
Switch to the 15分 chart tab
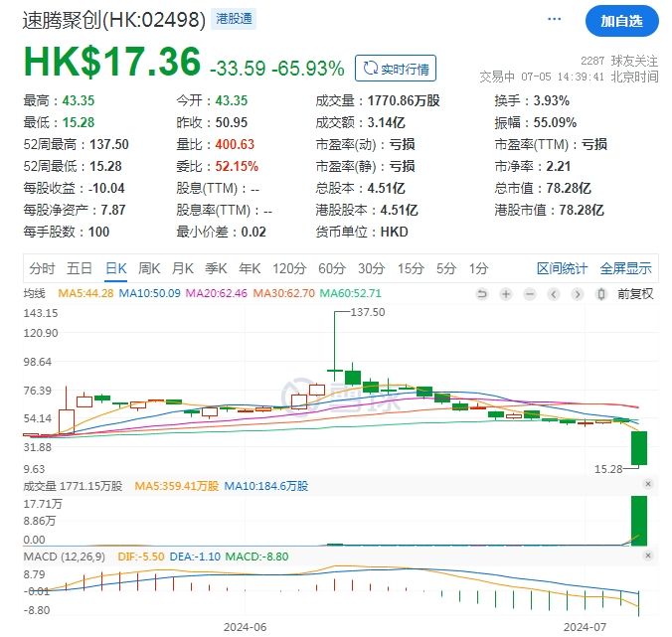coord(411,268)
